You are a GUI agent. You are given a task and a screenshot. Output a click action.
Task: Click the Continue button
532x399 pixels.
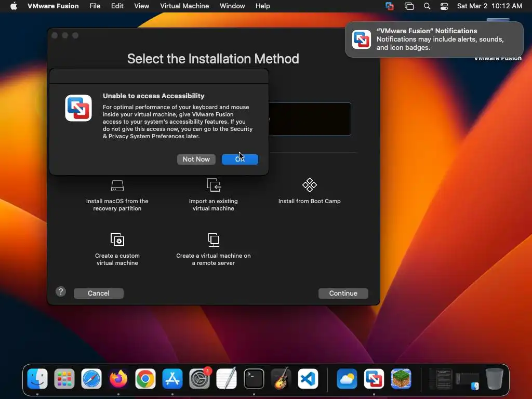pos(343,293)
